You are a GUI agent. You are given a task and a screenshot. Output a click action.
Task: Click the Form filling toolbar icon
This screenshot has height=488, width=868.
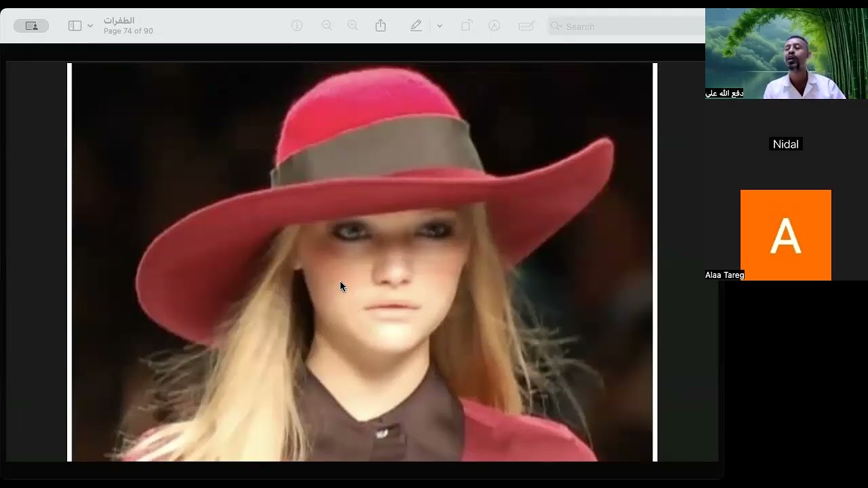(526, 26)
